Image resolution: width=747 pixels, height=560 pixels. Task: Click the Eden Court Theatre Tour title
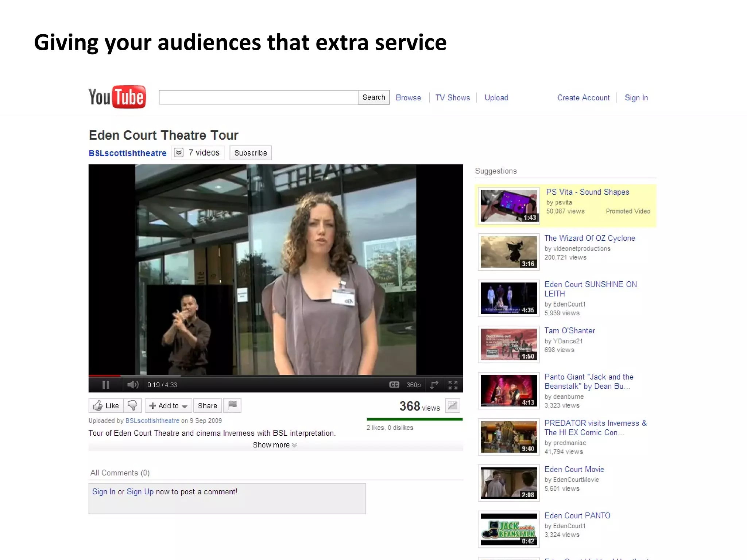[x=163, y=135]
